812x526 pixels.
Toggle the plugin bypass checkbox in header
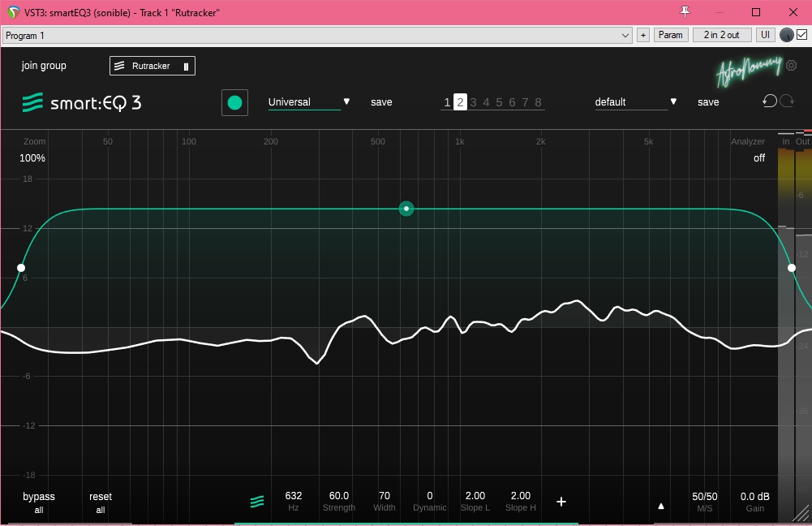coord(801,35)
